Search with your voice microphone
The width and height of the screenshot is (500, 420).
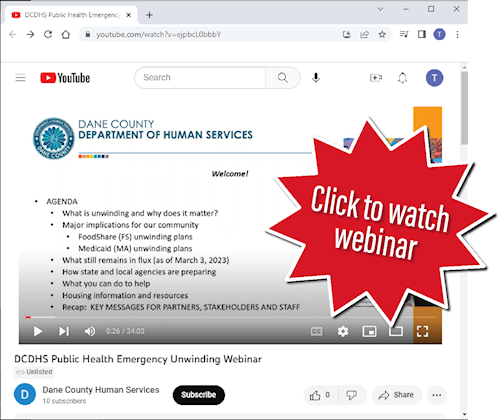[x=316, y=78]
